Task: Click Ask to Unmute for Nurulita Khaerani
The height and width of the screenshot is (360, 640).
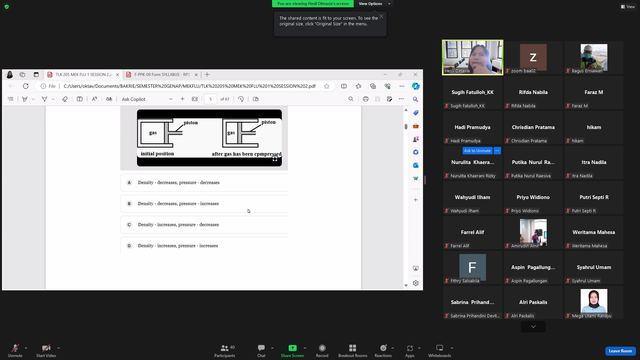Action: coord(477,151)
